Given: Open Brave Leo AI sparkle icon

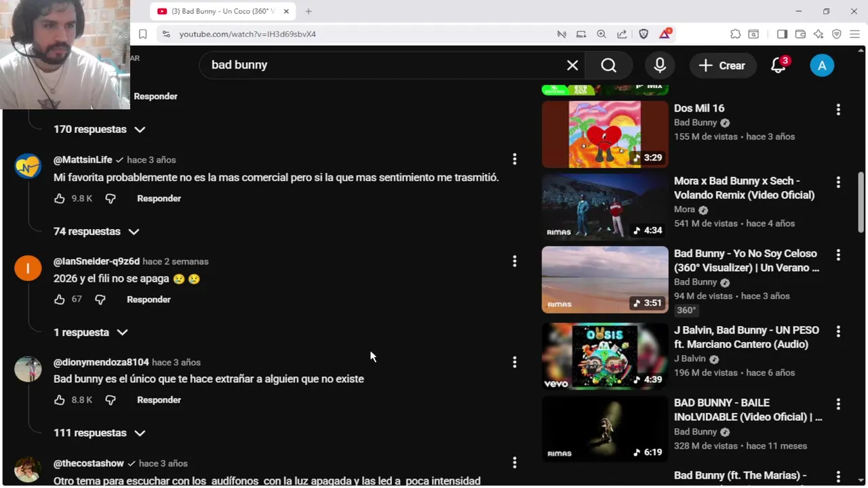Looking at the screenshot, I should coord(818,34).
